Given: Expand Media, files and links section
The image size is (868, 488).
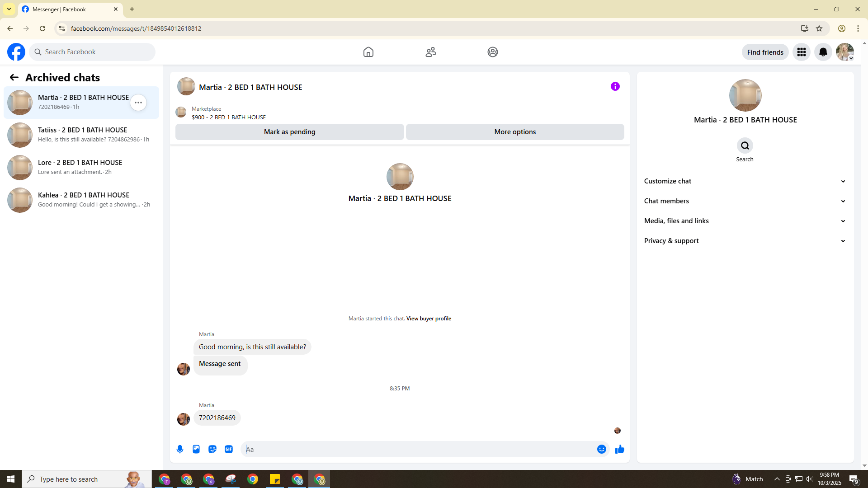Looking at the screenshot, I should [745, 221].
